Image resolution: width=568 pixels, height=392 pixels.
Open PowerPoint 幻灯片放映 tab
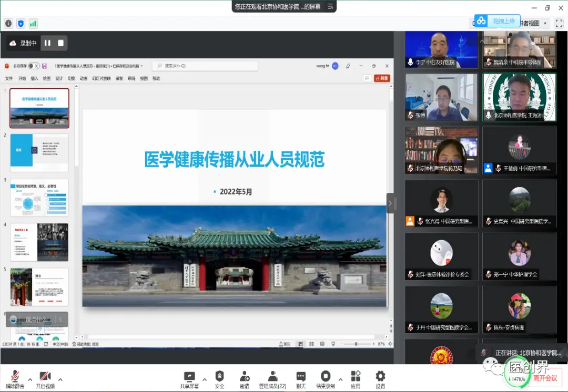pos(102,78)
